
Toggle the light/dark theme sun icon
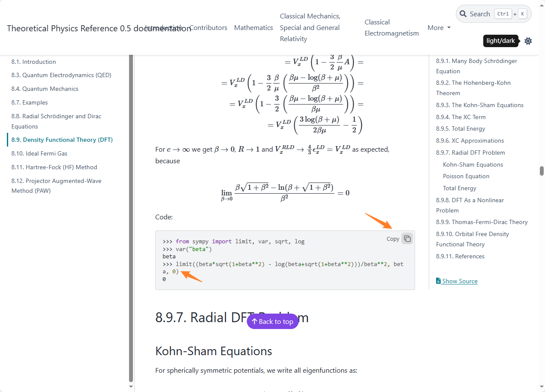(x=528, y=41)
